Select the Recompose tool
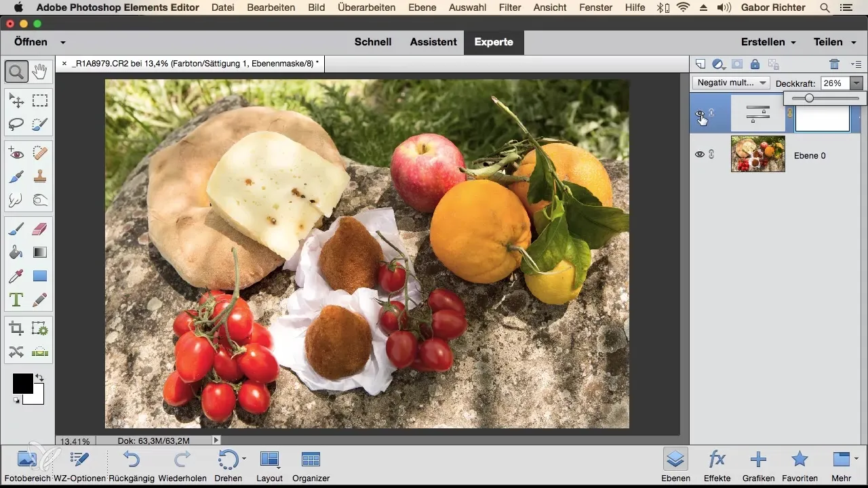This screenshot has width=868, height=488. 39,329
